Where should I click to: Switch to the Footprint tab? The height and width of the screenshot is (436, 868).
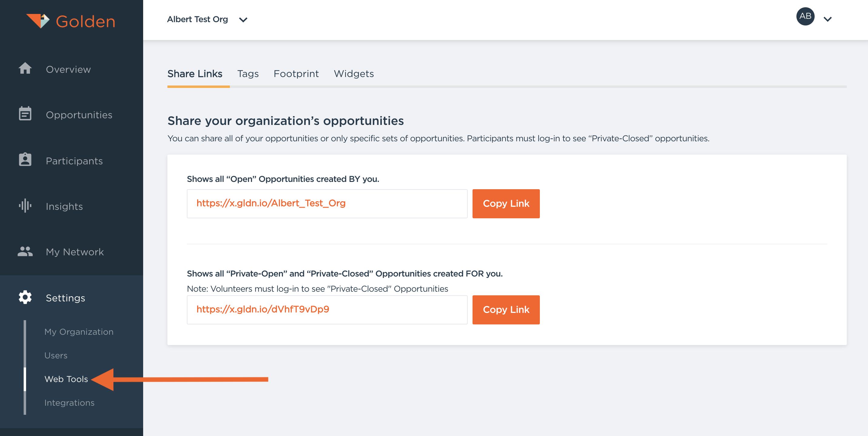[x=296, y=74]
